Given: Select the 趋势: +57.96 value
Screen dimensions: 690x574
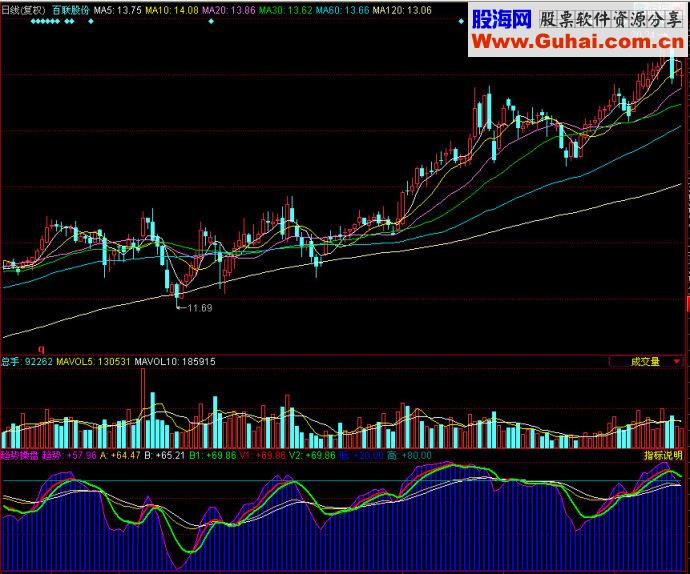Looking at the screenshot, I should tap(69, 455).
